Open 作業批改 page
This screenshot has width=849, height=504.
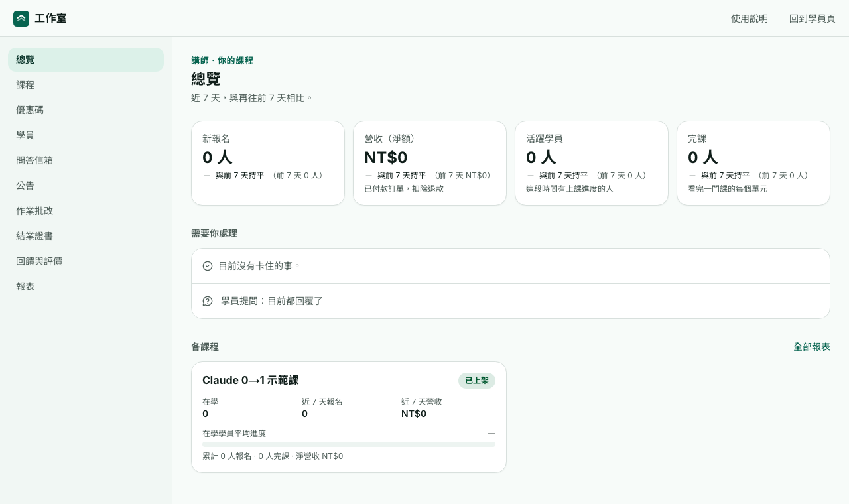[x=86, y=211]
